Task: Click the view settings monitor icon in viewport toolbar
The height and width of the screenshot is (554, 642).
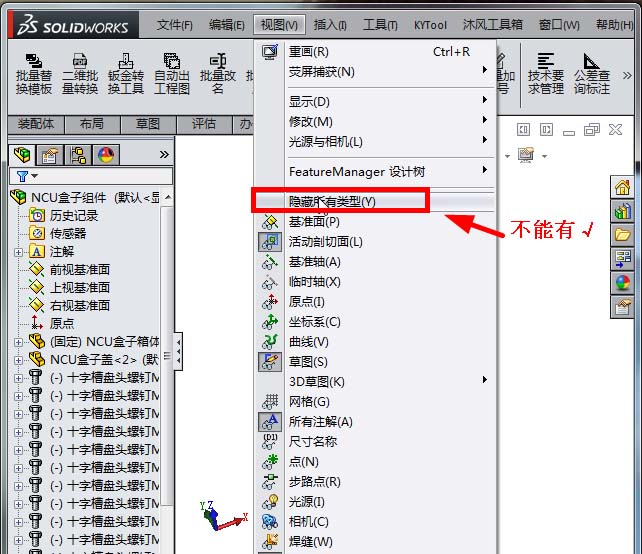Action: [x=526, y=154]
